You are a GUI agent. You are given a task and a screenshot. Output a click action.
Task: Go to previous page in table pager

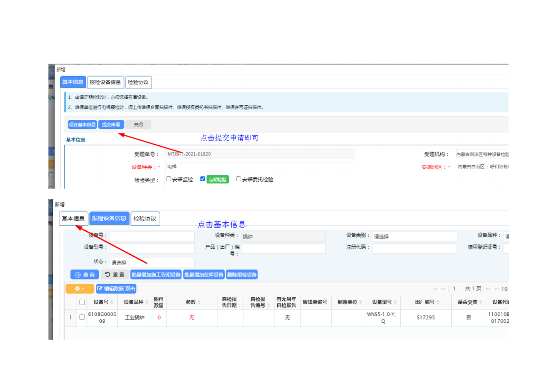[443, 289]
